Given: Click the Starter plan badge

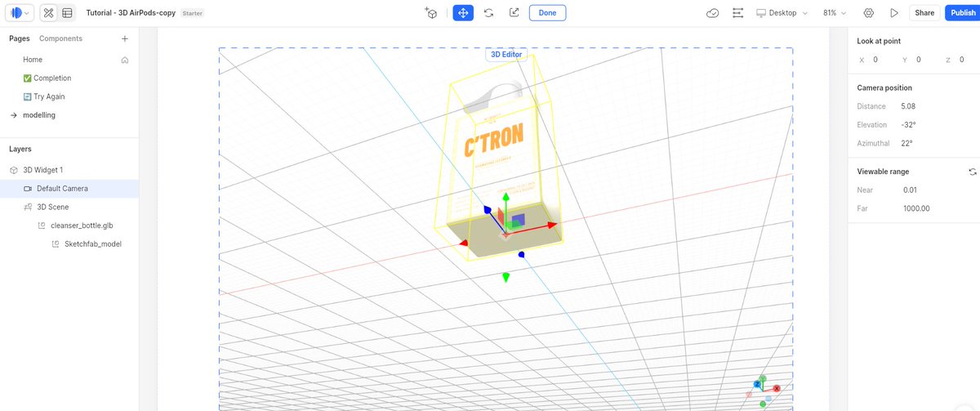Looking at the screenshot, I should [x=193, y=13].
